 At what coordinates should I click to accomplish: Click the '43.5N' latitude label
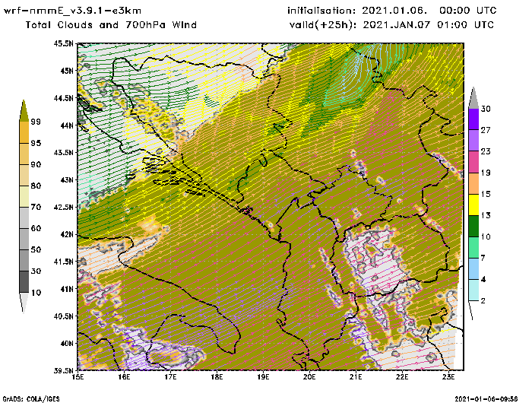point(64,152)
